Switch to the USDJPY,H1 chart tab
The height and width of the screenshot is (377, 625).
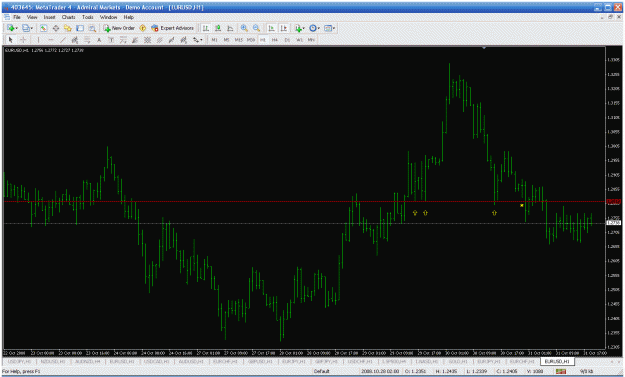click(19, 361)
